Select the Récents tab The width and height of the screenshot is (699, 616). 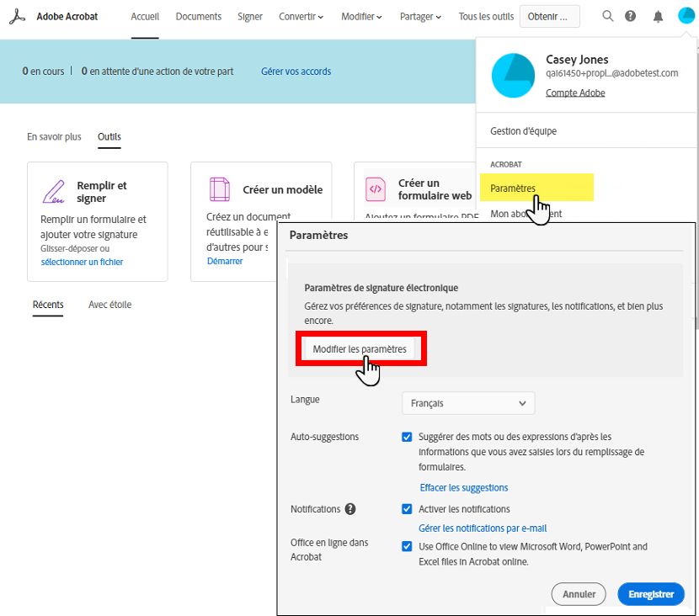pos(48,305)
